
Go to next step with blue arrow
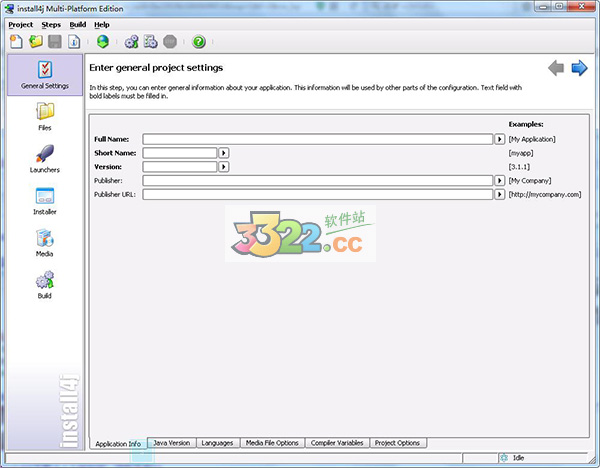[x=579, y=68]
